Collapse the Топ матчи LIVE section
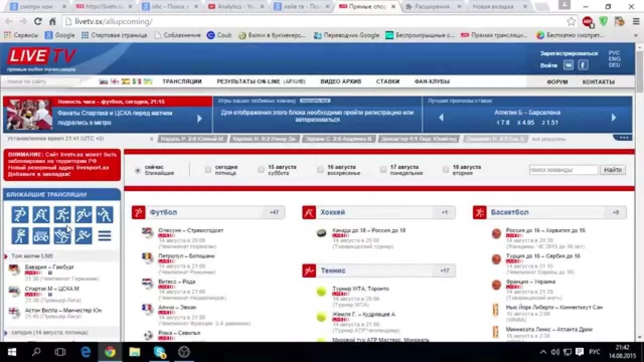Screen dimensions: 644x362 click(6, 256)
